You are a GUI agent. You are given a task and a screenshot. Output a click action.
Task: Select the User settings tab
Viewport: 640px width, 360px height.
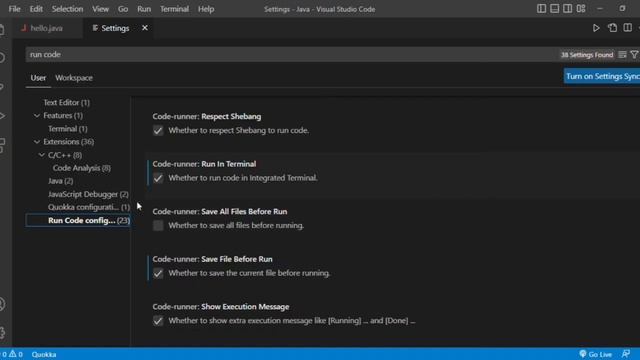coord(38,78)
